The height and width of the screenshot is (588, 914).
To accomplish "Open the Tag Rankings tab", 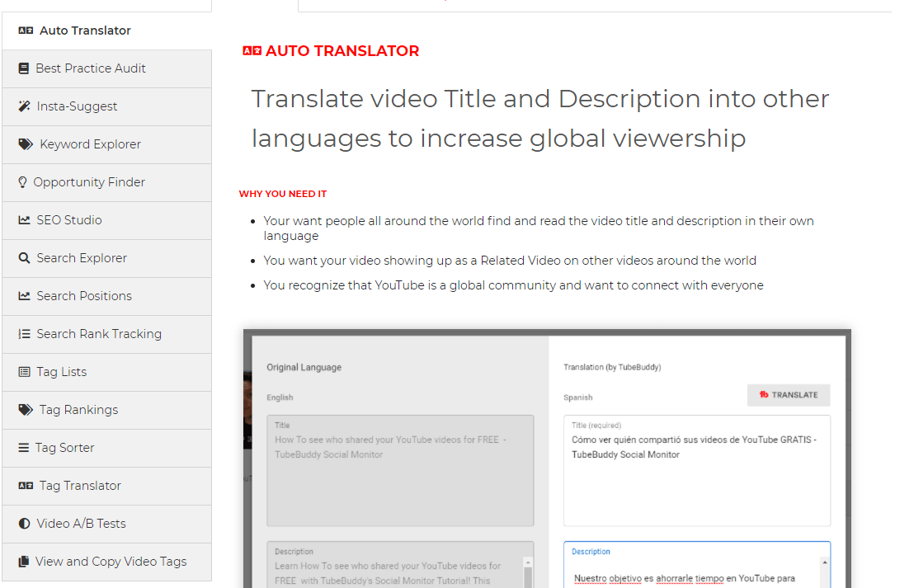I will (78, 410).
